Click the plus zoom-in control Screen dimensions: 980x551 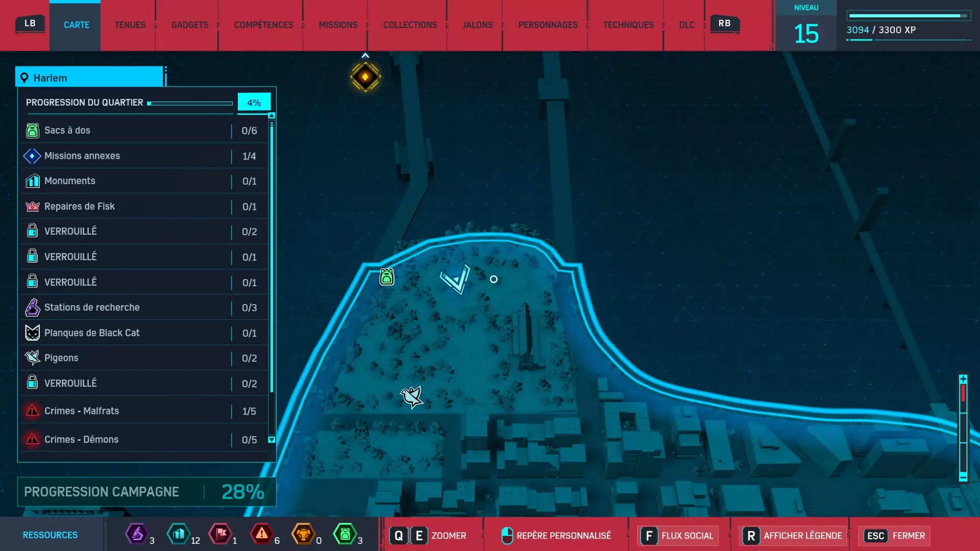963,379
